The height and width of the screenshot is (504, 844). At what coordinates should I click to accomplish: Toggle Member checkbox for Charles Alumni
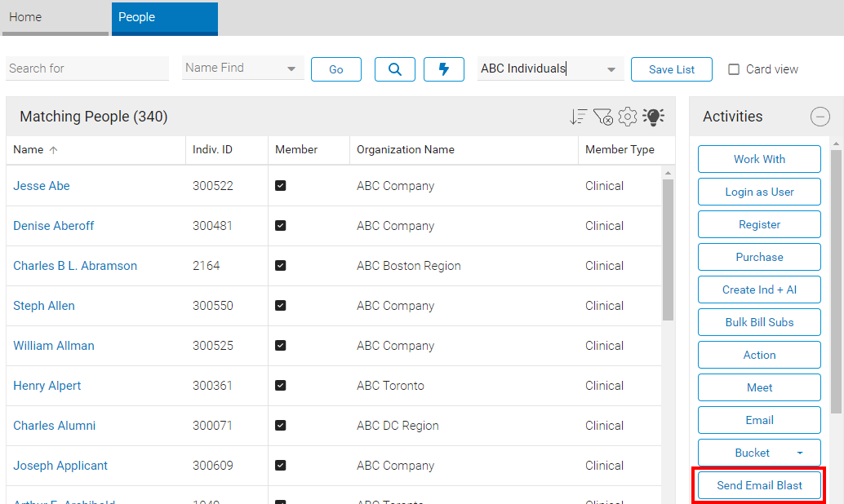click(x=281, y=426)
